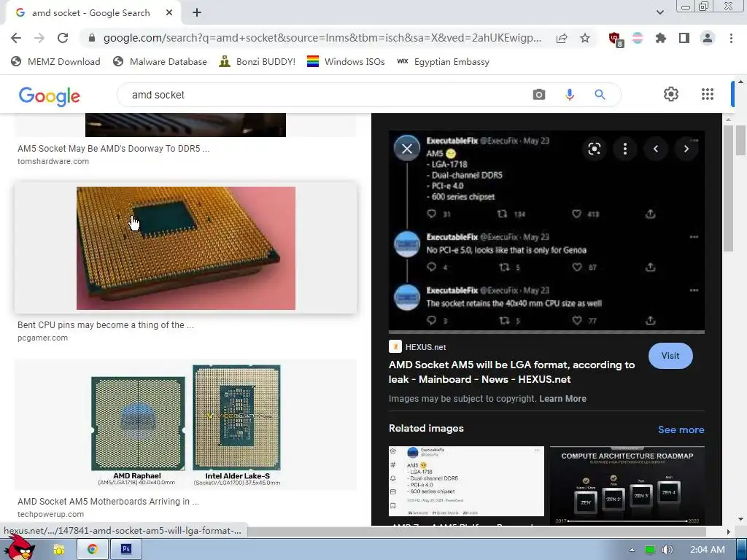Click Learn More about image copyright
The height and width of the screenshot is (560, 747).
pos(562,399)
